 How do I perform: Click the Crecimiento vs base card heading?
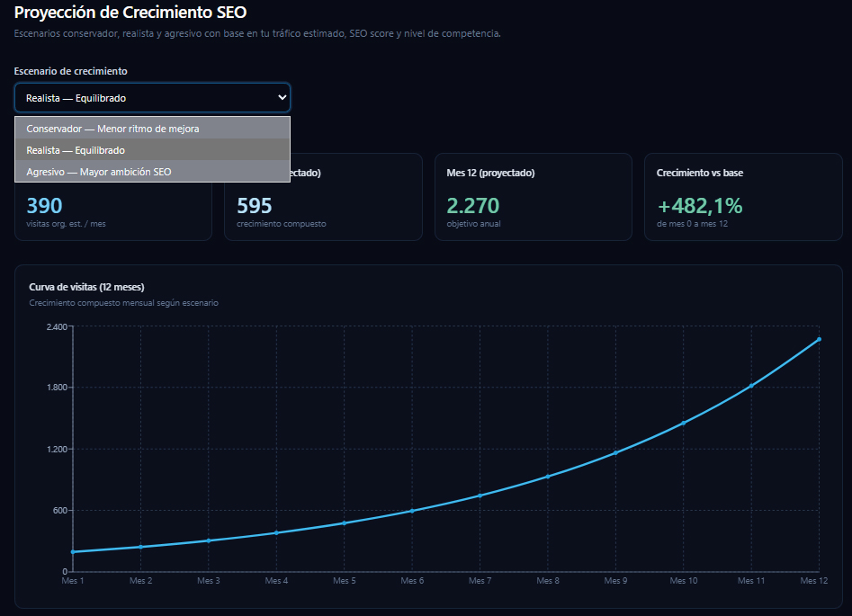pos(700,173)
